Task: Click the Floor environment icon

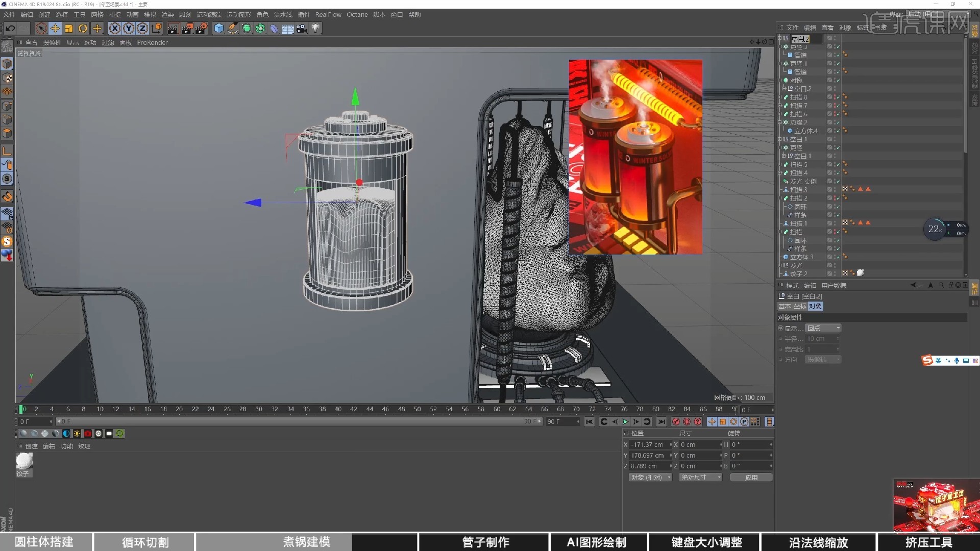Action: point(288,29)
